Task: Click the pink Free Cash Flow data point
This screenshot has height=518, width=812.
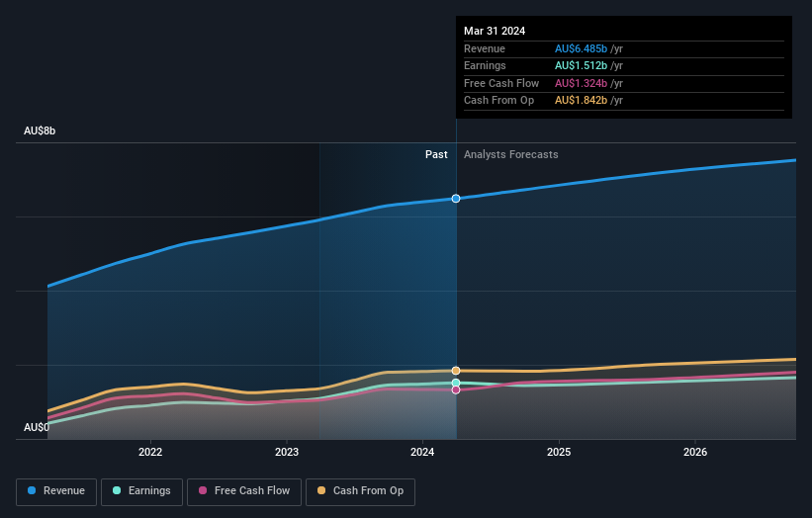Action: [456, 389]
